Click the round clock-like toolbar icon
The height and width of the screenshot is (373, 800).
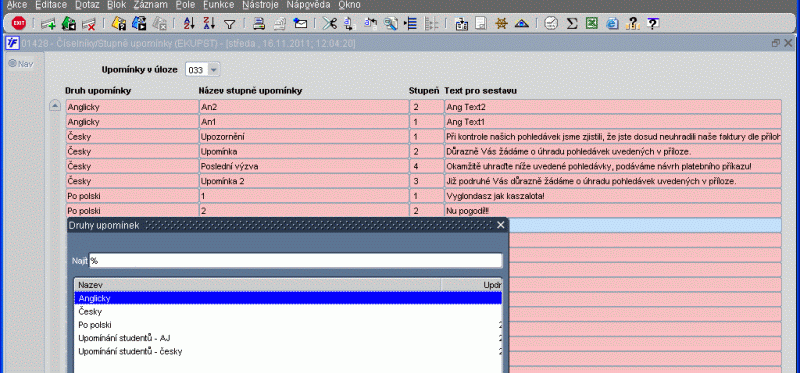point(551,23)
